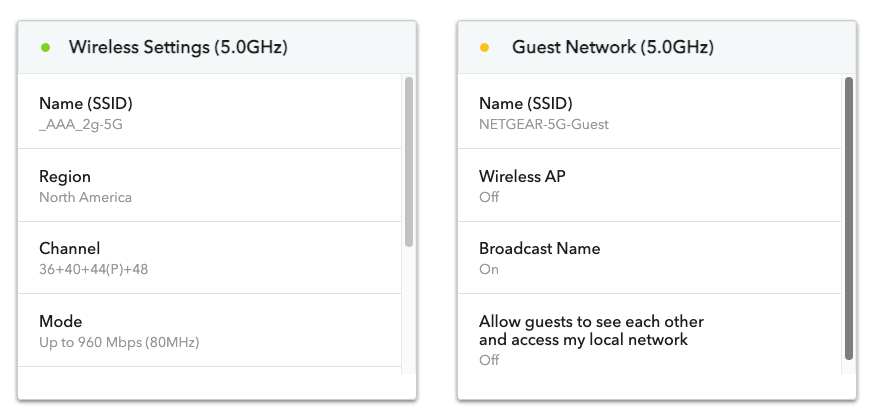Click scrollbar track below thumb in Wireless panel
The image size is (869, 417).
(x=409, y=310)
